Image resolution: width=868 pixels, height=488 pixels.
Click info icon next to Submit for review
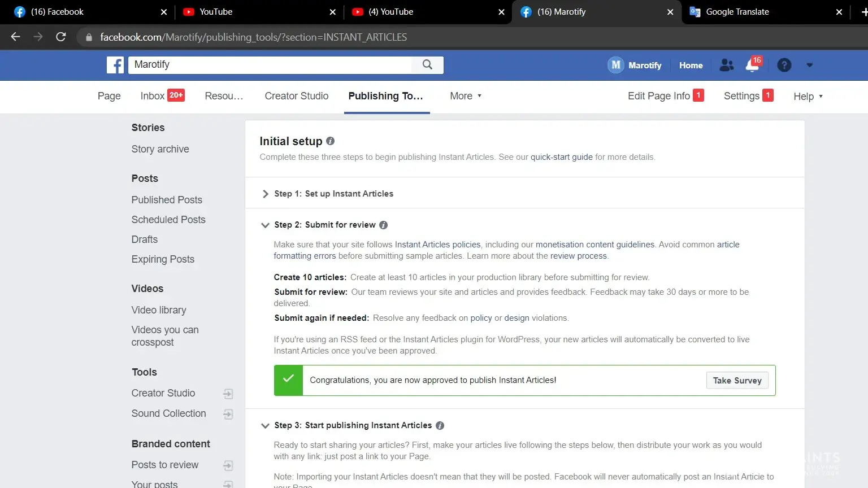point(383,225)
